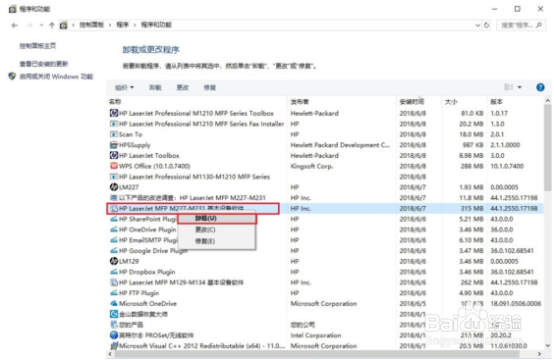Click the WPS Office program icon
This screenshot has width=554, height=360.
[114, 166]
